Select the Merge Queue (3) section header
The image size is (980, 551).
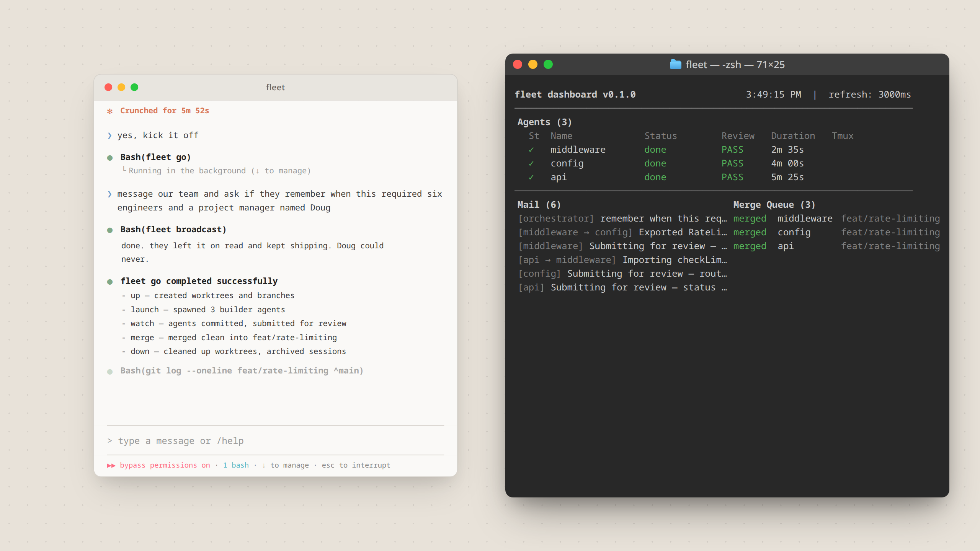click(x=774, y=205)
